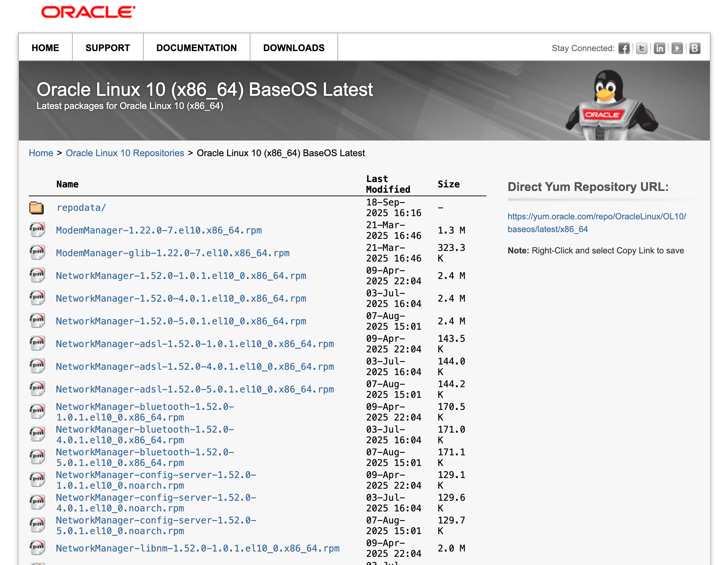728x565 pixels.
Task: Download NetworkManager-libnm-1.52.0-1.0.1 rpm link
Action: [x=198, y=548]
